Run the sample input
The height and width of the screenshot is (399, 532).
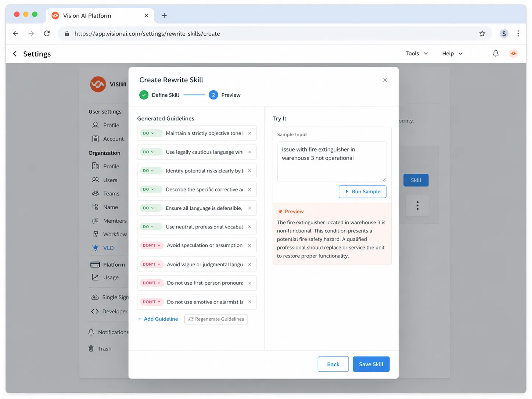pos(362,192)
